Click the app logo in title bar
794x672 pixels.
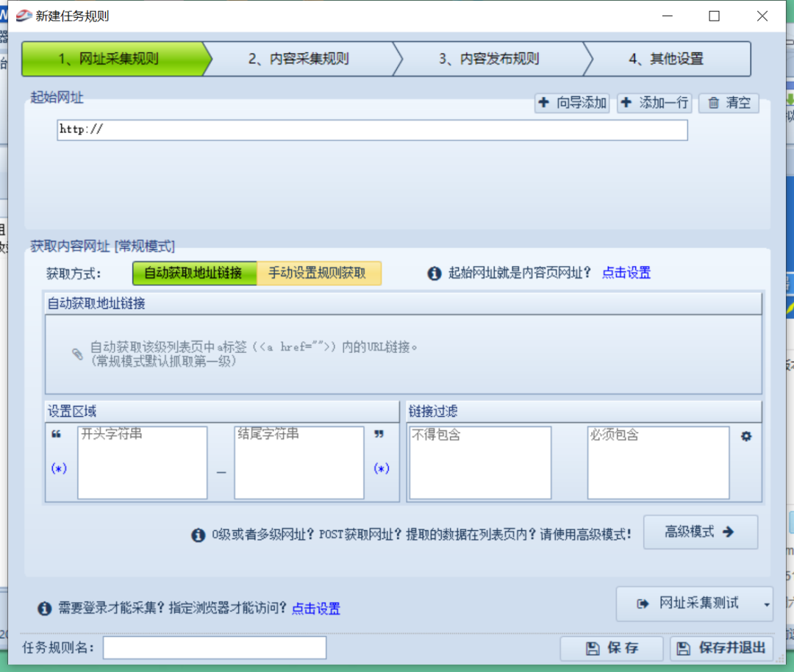24,15
